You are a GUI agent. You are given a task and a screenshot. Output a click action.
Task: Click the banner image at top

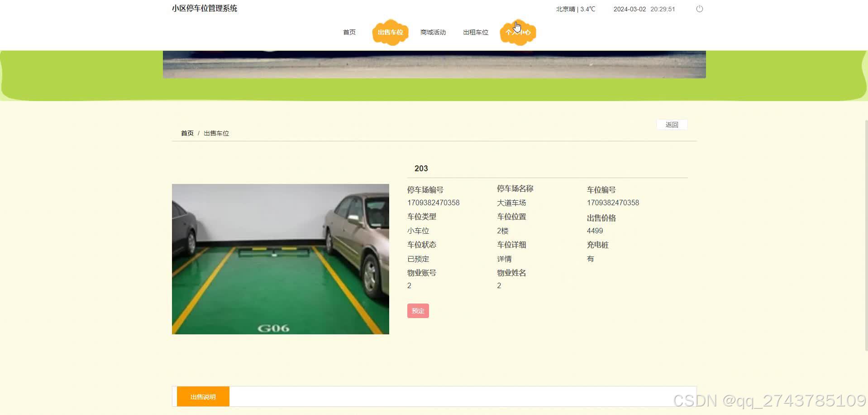click(x=434, y=64)
